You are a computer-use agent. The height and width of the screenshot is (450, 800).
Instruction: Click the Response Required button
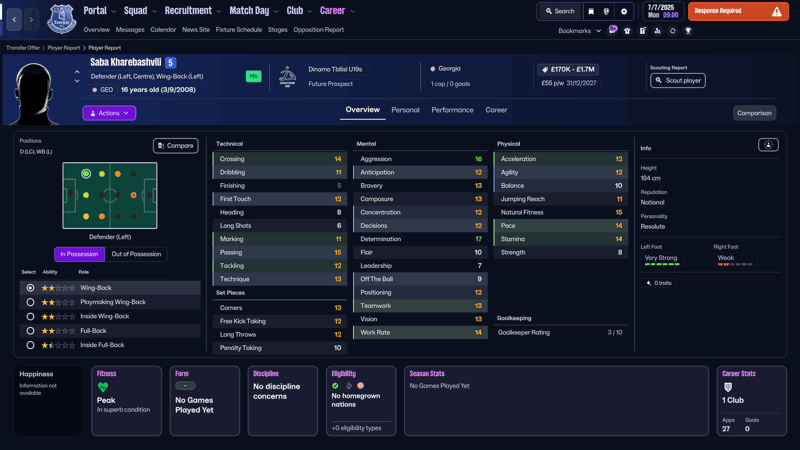(738, 11)
